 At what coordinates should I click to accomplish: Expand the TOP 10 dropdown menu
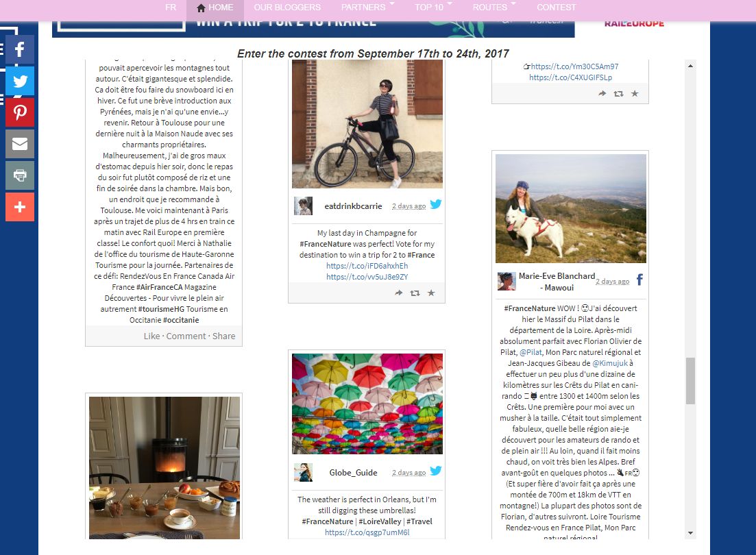point(433,8)
